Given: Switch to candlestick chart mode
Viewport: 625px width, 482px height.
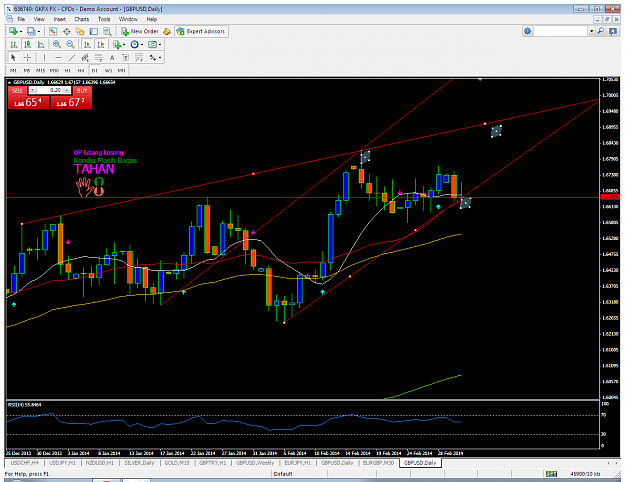Looking at the screenshot, I should pos(28,45).
